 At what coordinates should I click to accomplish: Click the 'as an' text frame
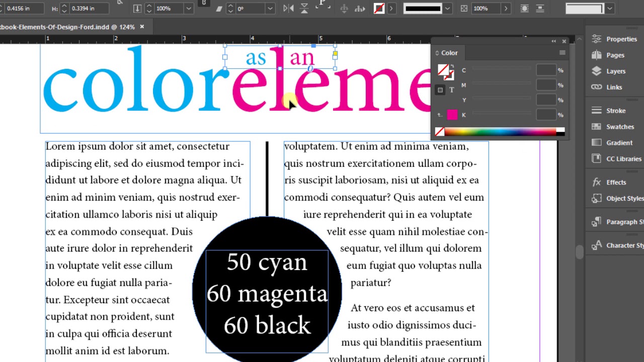click(x=280, y=57)
